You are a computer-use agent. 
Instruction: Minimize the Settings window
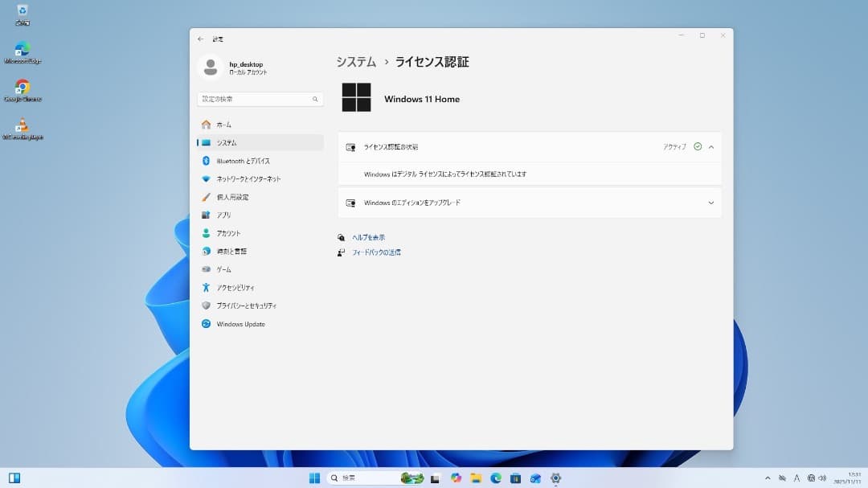tap(682, 35)
